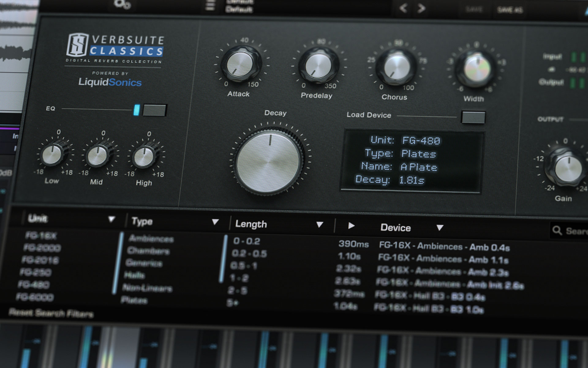Toggle the EQ on/off switch

154,110
